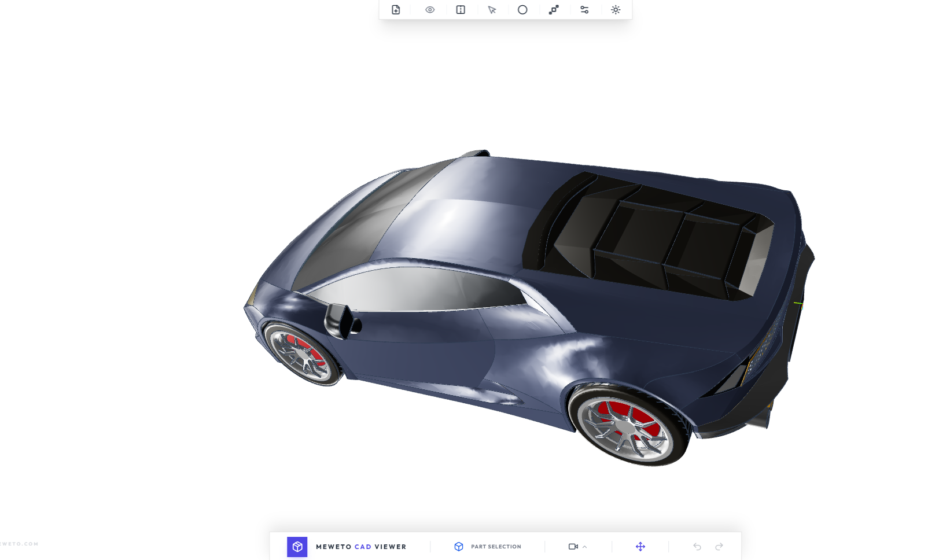This screenshot has width=950, height=560.
Task: Open the Meweto CAD Viewer title link
Action: [361, 547]
